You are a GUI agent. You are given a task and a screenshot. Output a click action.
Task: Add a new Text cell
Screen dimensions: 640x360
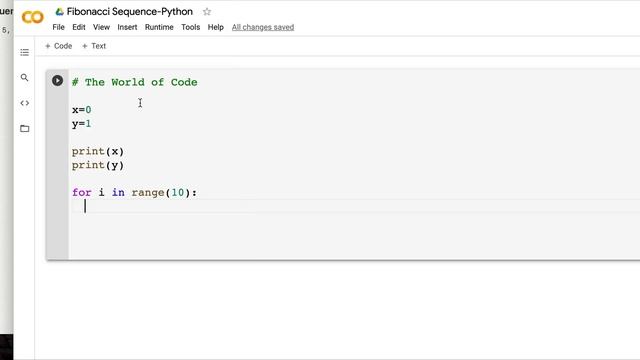(94, 46)
